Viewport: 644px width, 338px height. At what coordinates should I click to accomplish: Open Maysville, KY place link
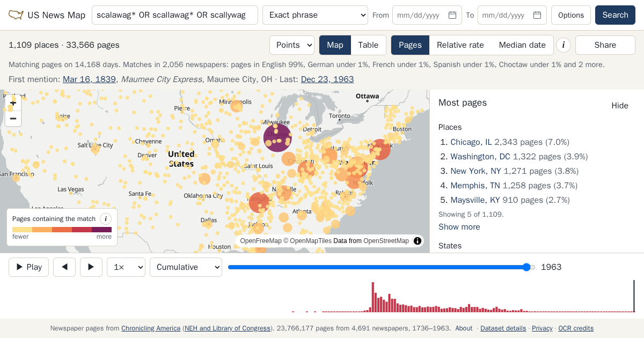[476, 200]
